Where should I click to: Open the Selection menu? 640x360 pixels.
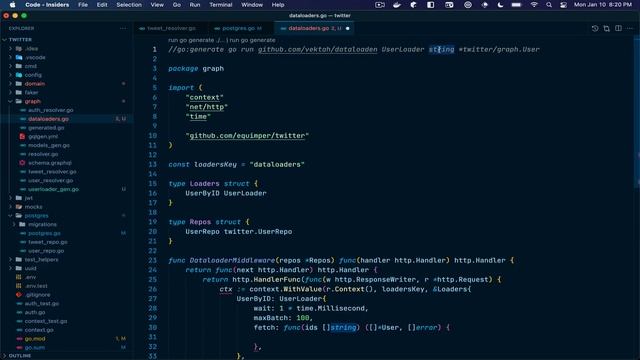[129, 5]
